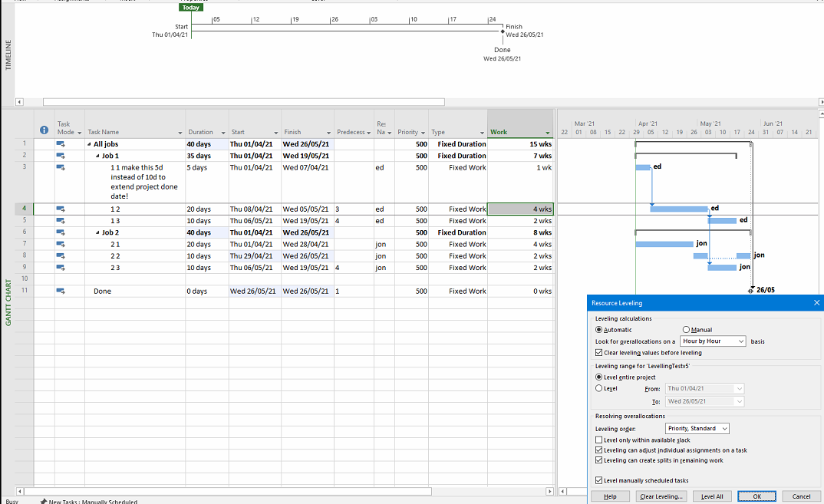Click task mode icon in row 3
Viewport: 824px width, 504px height.
(61, 168)
